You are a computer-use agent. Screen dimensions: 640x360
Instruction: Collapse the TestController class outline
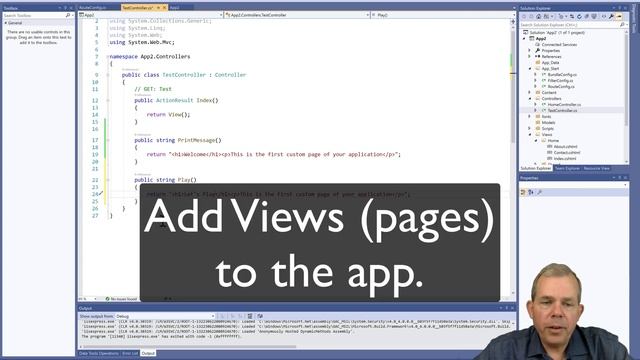coord(108,75)
